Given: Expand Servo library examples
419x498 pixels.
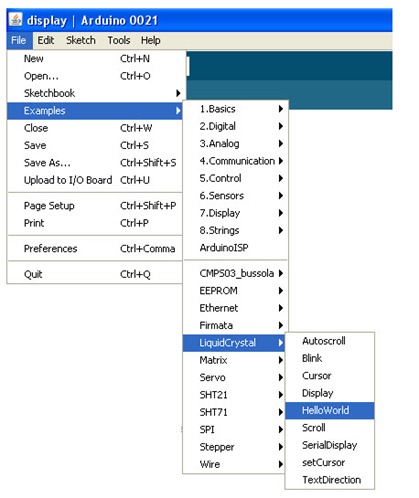Looking at the screenshot, I should pyautogui.click(x=234, y=377).
